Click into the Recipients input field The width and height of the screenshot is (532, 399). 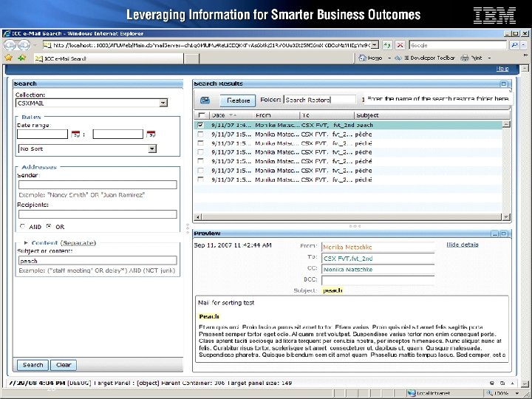[x=98, y=214]
